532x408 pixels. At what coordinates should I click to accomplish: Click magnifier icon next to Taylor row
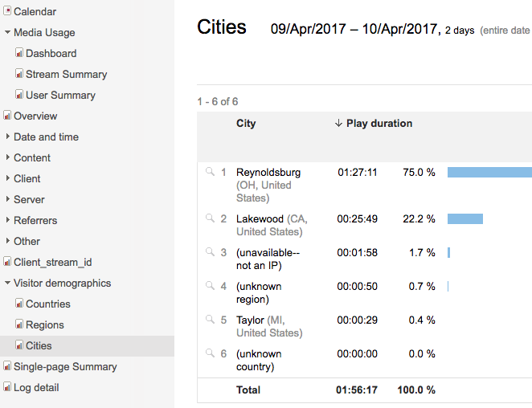tap(210, 320)
